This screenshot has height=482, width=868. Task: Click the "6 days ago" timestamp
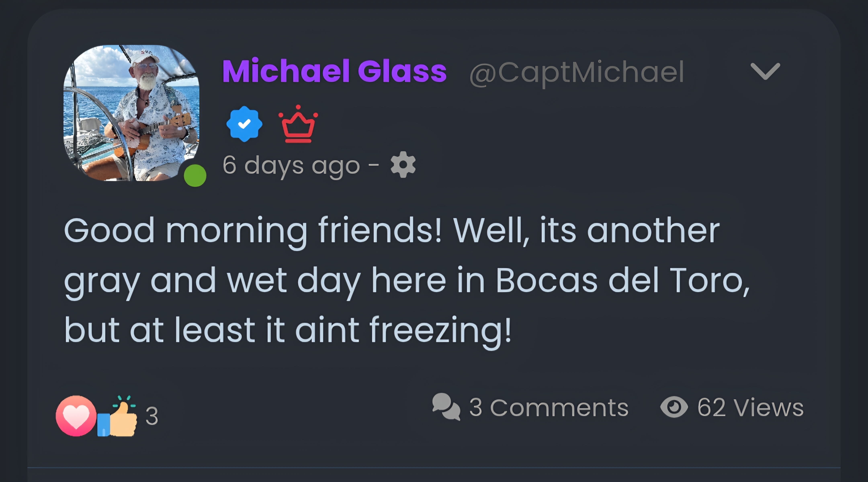coord(291,165)
